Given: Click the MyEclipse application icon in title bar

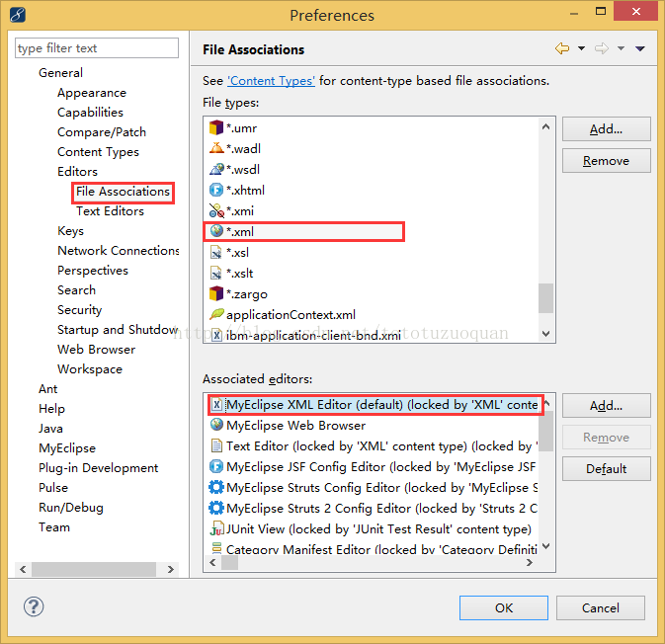Looking at the screenshot, I should (x=18, y=15).
